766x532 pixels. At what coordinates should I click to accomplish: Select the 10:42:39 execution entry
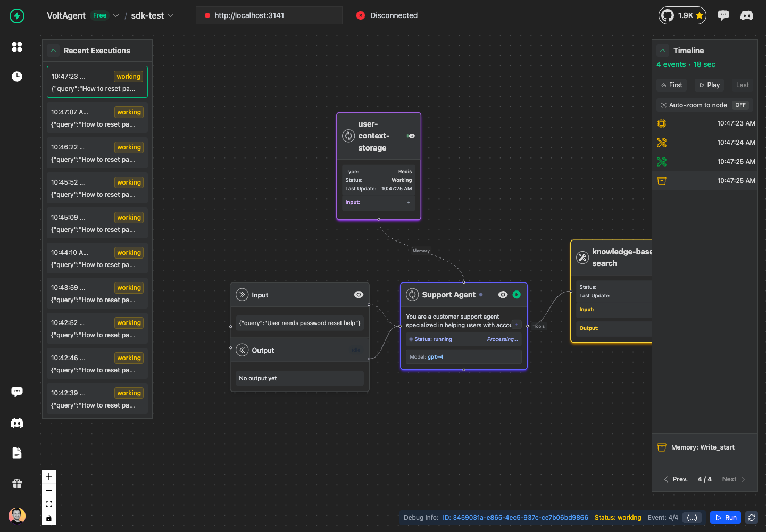click(x=97, y=398)
